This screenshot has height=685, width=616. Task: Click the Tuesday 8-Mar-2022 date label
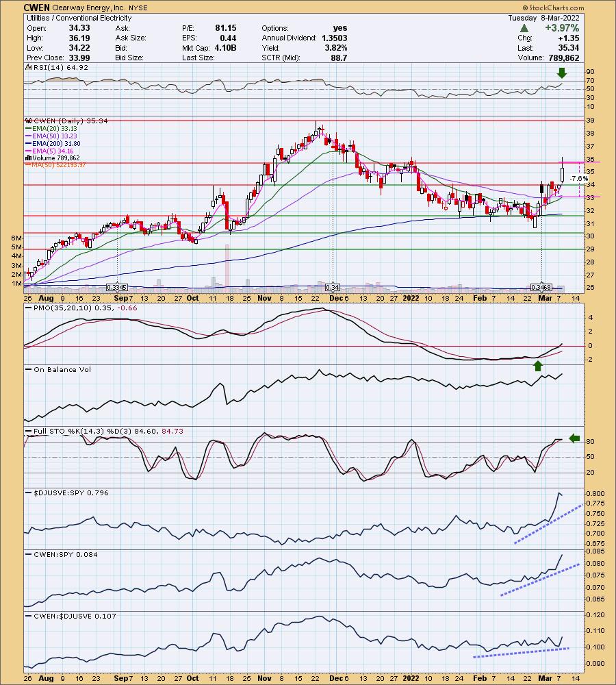click(543, 18)
